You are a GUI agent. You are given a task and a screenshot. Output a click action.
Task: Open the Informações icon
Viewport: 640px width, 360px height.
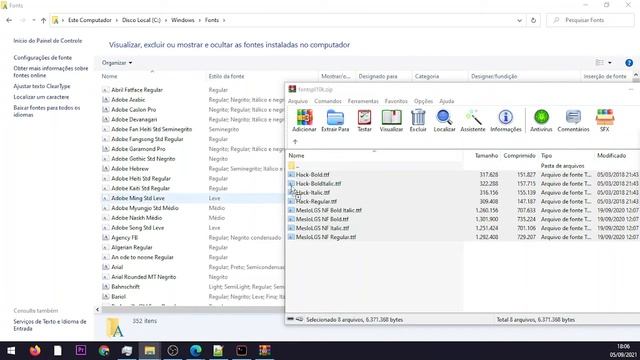[x=506, y=120]
